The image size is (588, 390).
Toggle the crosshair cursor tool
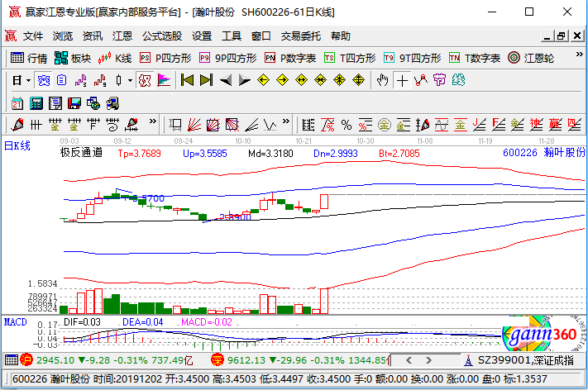[402, 80]
